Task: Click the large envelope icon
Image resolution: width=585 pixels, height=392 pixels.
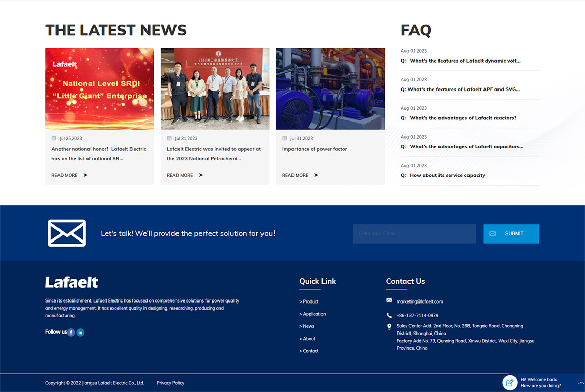Action: click(67, 233)
